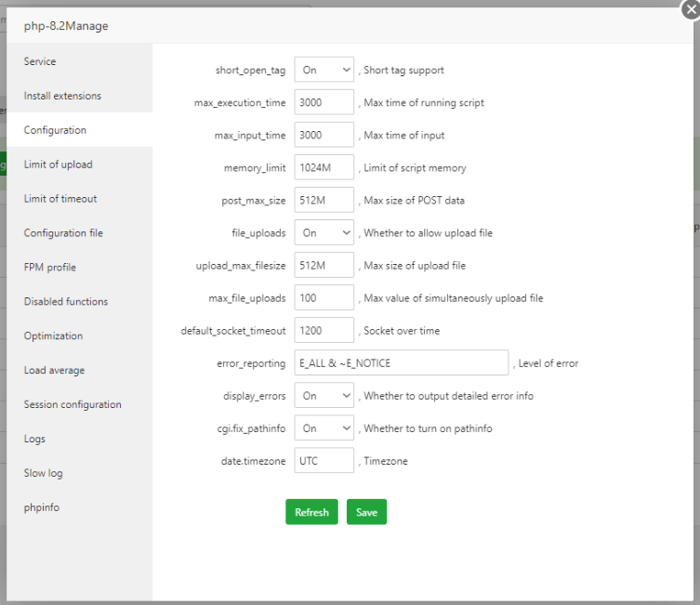Select the Limit of timeout tab
The height and width of the screenshot is (605, 700).
60,199
